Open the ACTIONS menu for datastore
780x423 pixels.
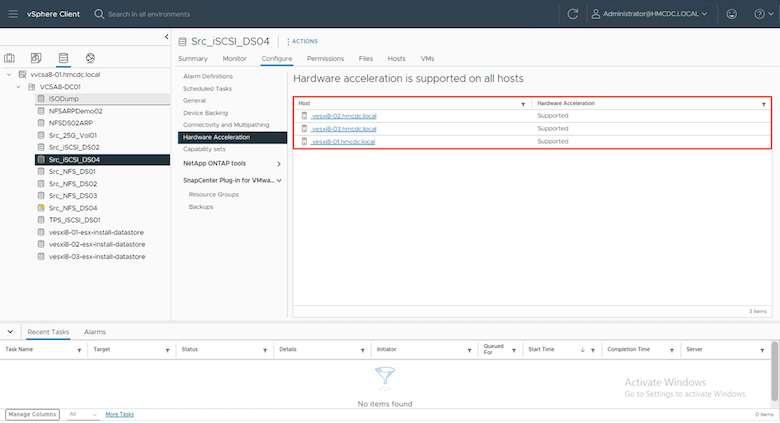(x=302, y=41)
